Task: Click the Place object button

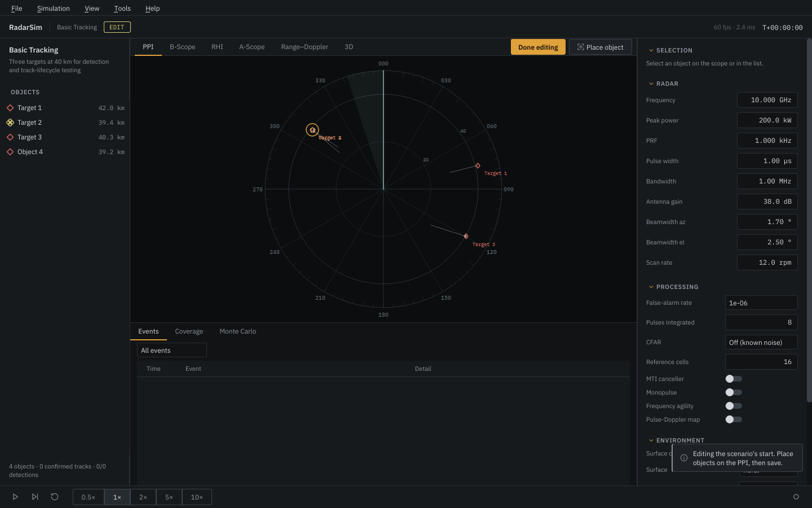Action: coord(601,47)
